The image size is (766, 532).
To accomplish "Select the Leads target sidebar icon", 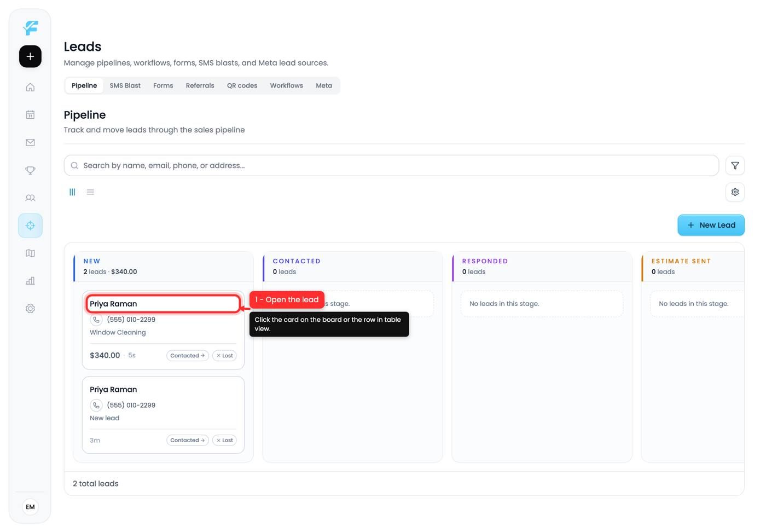I will 30,225.
